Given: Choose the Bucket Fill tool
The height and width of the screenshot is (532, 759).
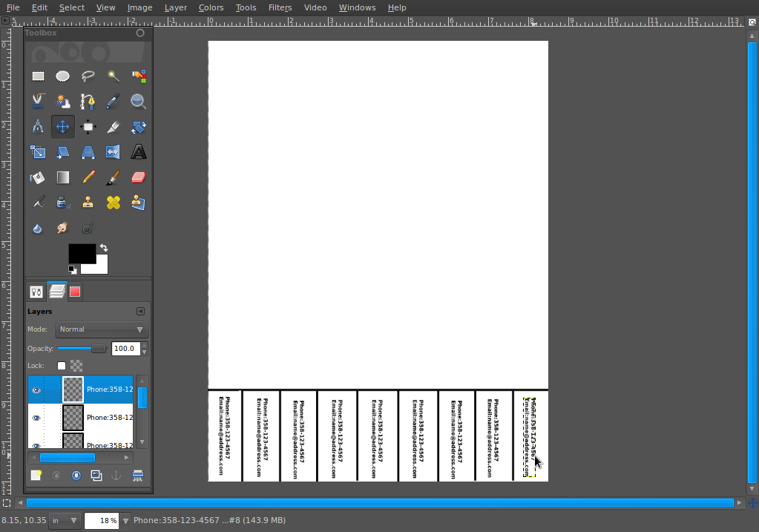Looking at the screenshot, I should pyautogui.click(x=38, y=177).
